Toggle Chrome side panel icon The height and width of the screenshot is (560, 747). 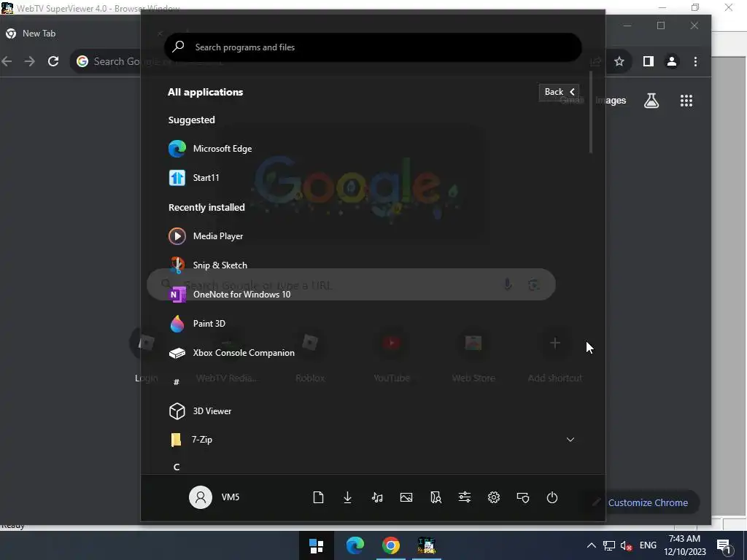649,61
